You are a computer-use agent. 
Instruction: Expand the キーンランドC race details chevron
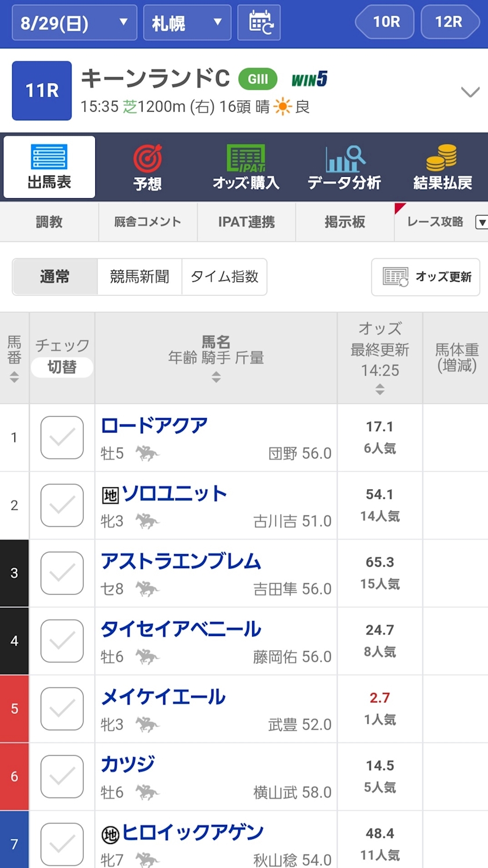click(x=469, y=92)
